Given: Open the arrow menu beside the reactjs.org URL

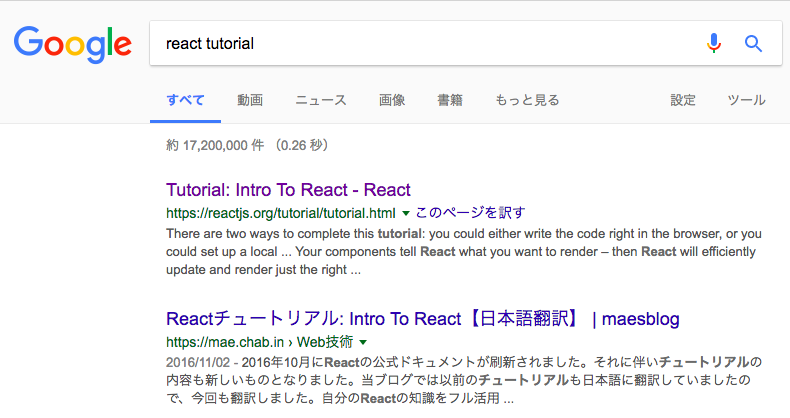Looking at the screenshot, I should click(x=406, y=214).
